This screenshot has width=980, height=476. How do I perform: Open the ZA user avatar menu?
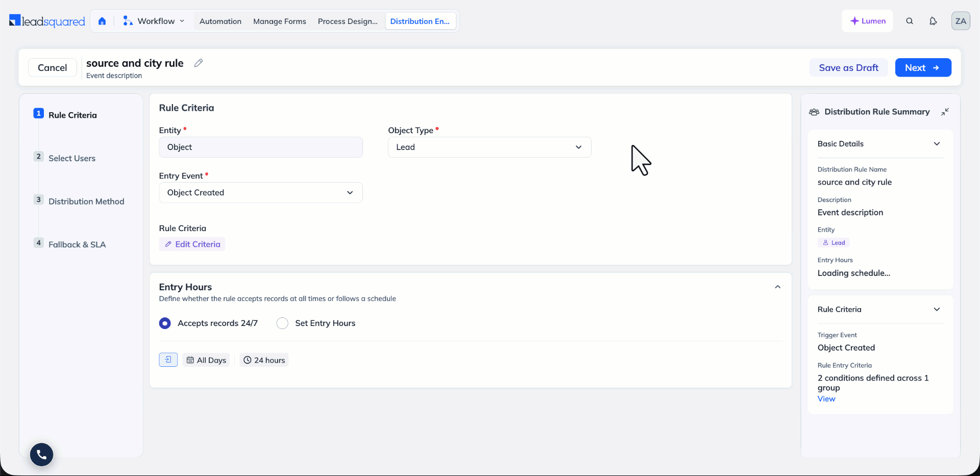pos(961,21)
